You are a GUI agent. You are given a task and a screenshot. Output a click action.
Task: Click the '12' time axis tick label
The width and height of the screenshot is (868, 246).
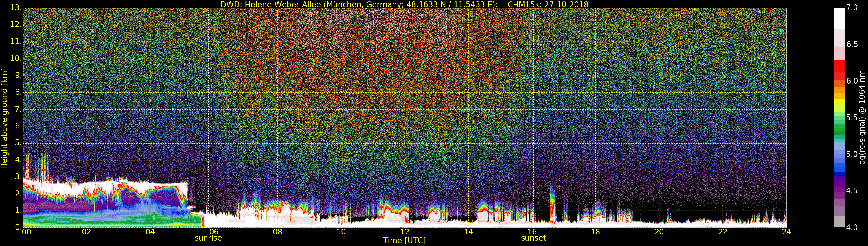(x=405, y=232)
